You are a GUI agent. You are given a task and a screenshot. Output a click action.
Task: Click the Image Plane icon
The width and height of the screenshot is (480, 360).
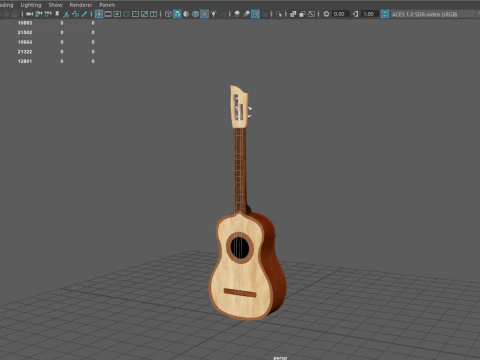click(66, 14)
